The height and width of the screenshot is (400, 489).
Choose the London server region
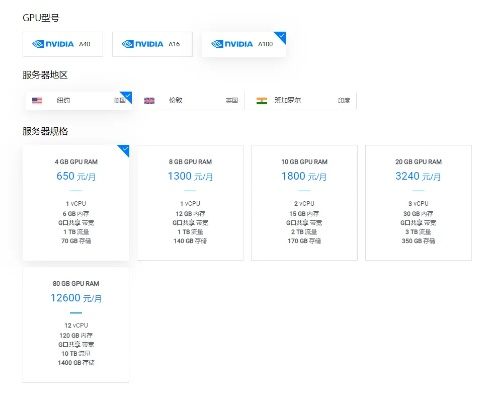point(191,100)
